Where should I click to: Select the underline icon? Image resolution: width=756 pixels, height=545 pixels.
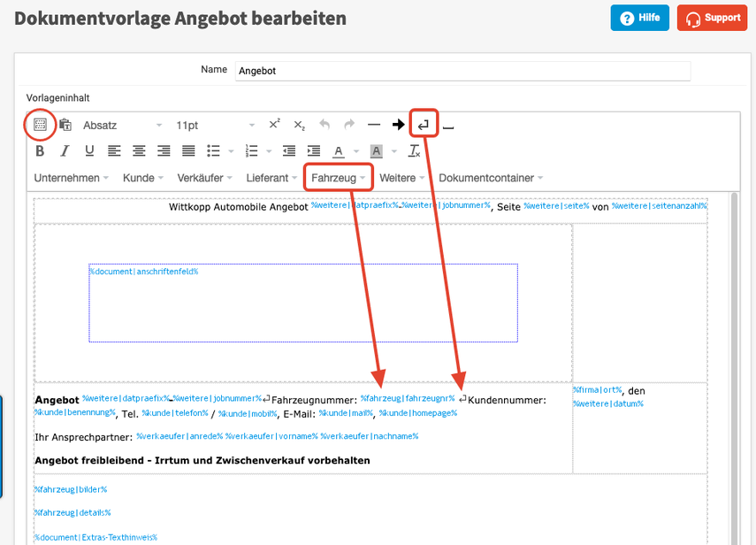pos(89,150)
